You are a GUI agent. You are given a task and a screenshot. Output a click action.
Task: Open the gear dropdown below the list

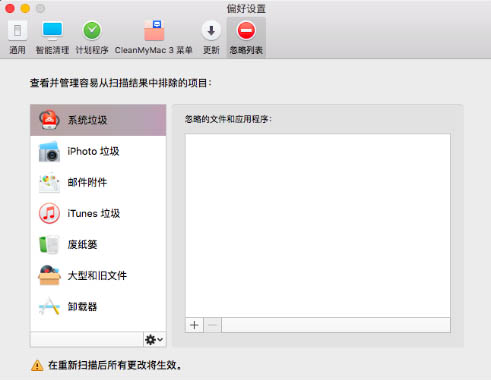point(155,340)
